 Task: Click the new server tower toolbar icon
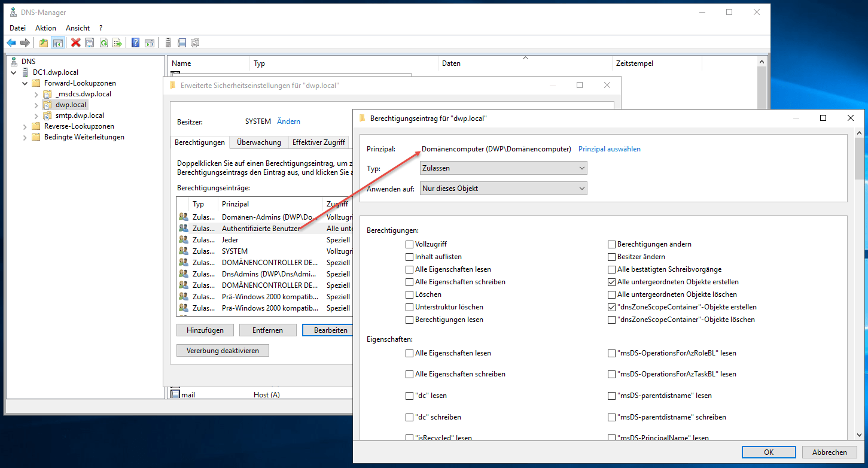click(x=168, y=42)
